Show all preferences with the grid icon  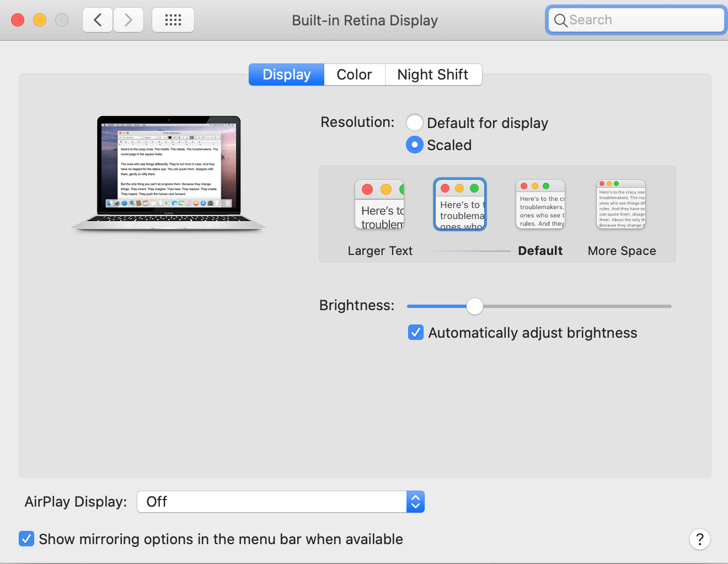[173, 20]
